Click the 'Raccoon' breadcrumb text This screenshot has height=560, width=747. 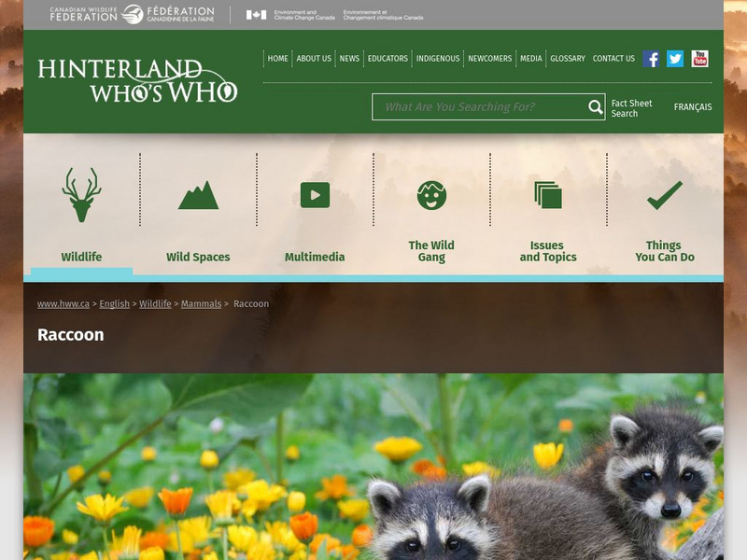tap(251, 304)
